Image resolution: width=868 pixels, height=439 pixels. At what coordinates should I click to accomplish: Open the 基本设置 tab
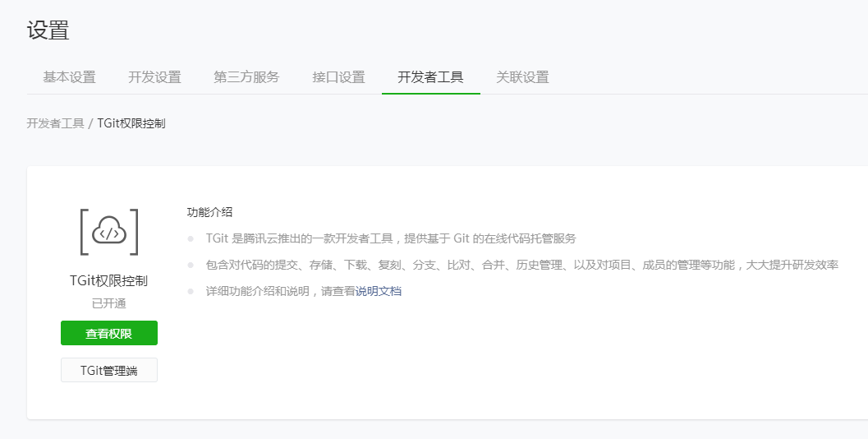pyautogui.click(x=69, y=77)
